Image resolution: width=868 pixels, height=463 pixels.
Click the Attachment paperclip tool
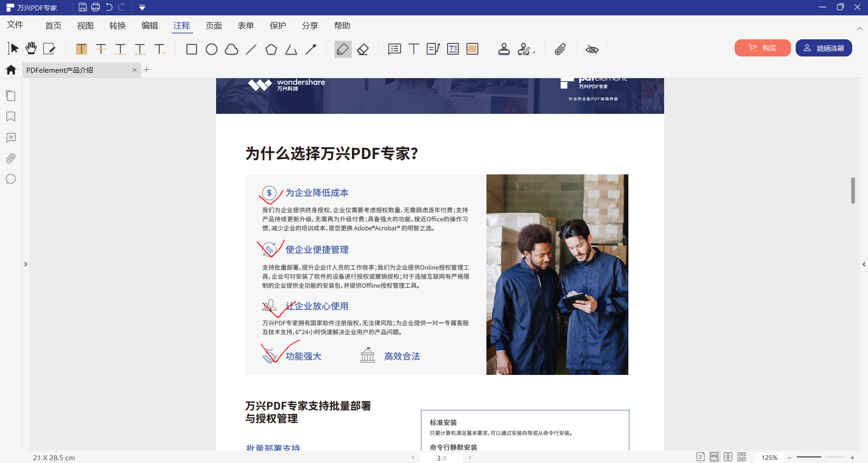pyautogui.click(x=560, y=49)
